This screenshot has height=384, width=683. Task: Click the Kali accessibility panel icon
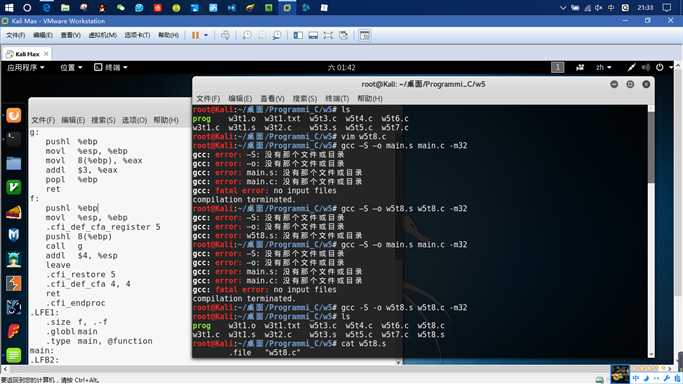[x=580, y=67]
